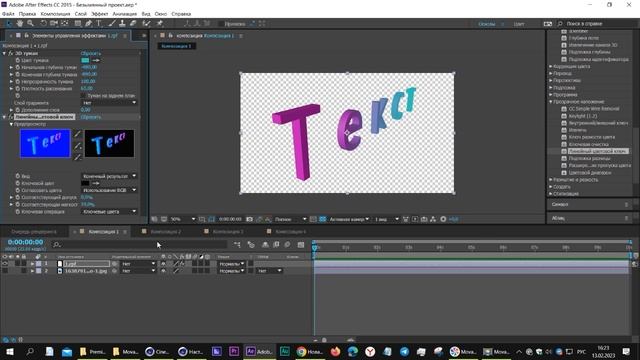The height and width of the screenshot is (360, 640).
Task: Select Keylight (1.2) effect in list
Action: pos(583,116)
